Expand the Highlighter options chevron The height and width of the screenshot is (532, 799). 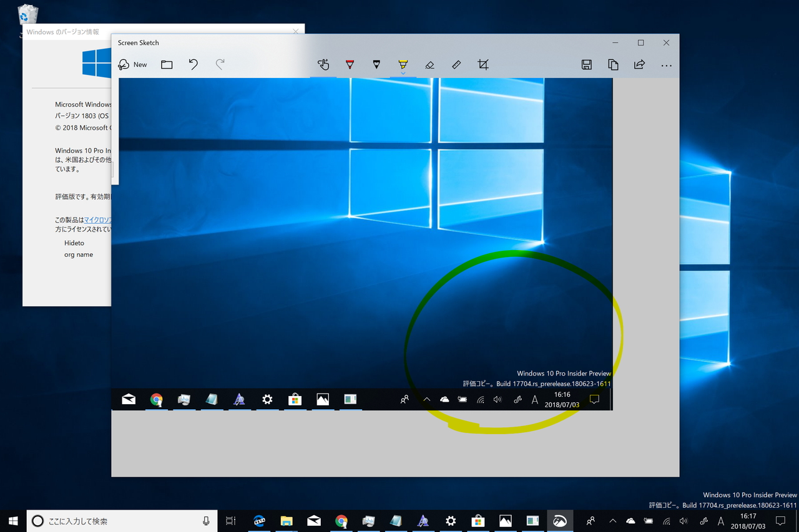coord(403,73)
